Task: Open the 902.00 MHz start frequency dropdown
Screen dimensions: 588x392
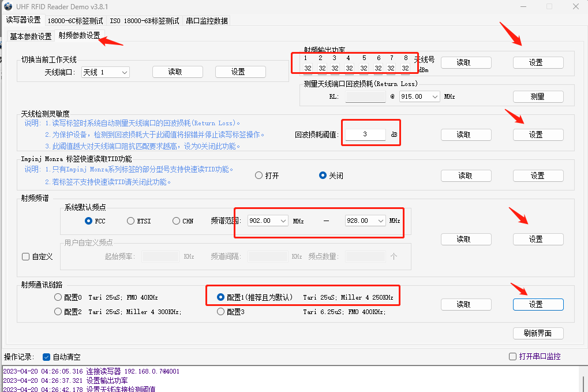Action: [268, 221]
